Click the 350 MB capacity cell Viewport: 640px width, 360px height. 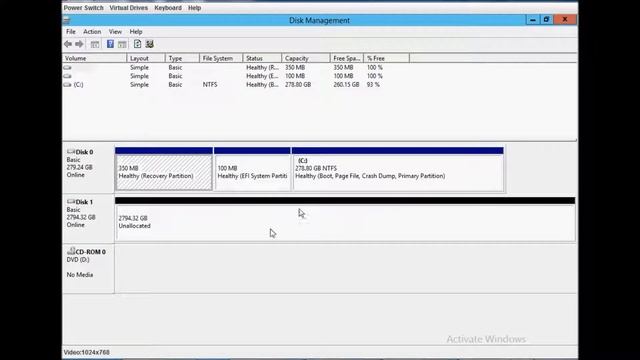pyautogui.click(x=295, y=67)
